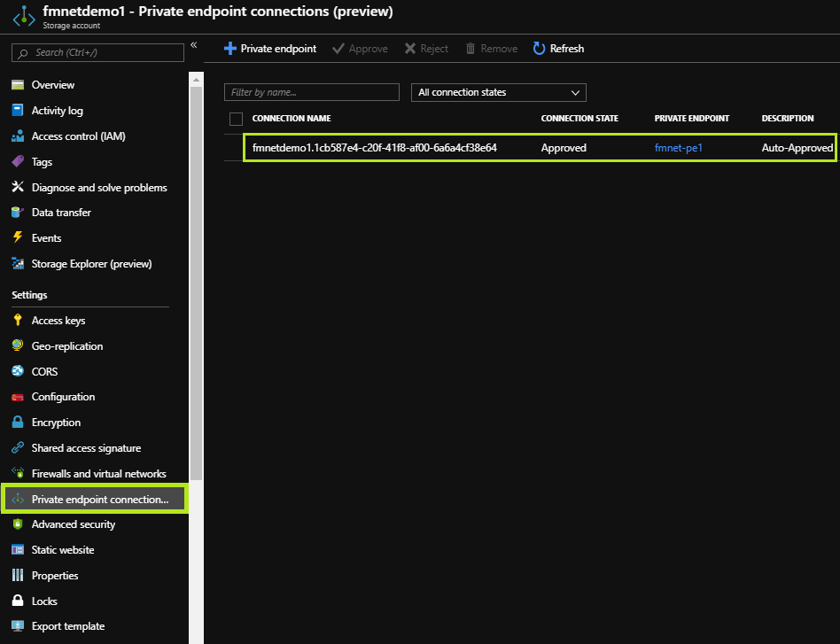The height and width of the screenshot is (644, 840).
Task: Click the blue plus Private endpoint icon
Action: click(230, 48)
